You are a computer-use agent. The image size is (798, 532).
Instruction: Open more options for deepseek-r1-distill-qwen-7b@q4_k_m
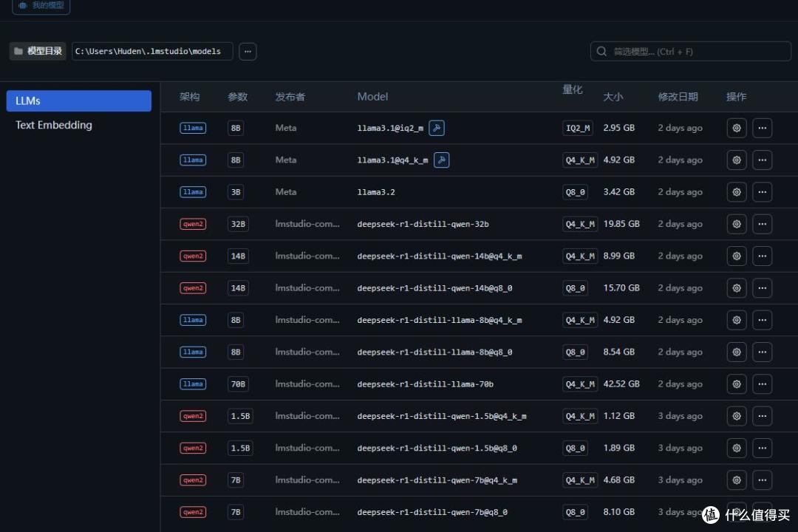coord(762,480)
